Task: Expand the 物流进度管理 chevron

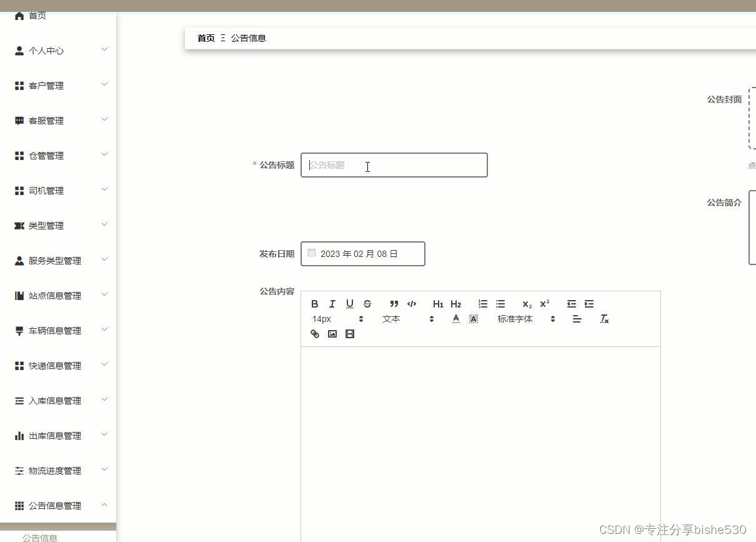Action: (x=104, y=469)
